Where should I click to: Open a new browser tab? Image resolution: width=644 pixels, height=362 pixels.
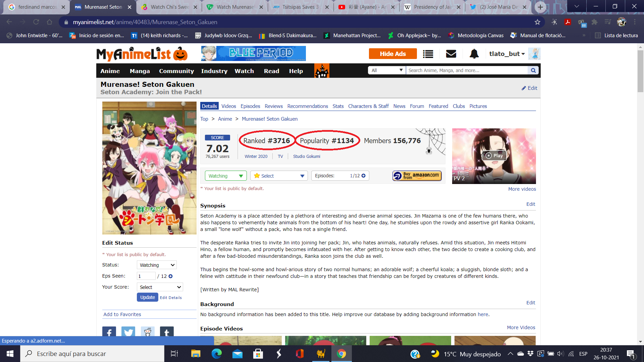click(x=540, y=7)
